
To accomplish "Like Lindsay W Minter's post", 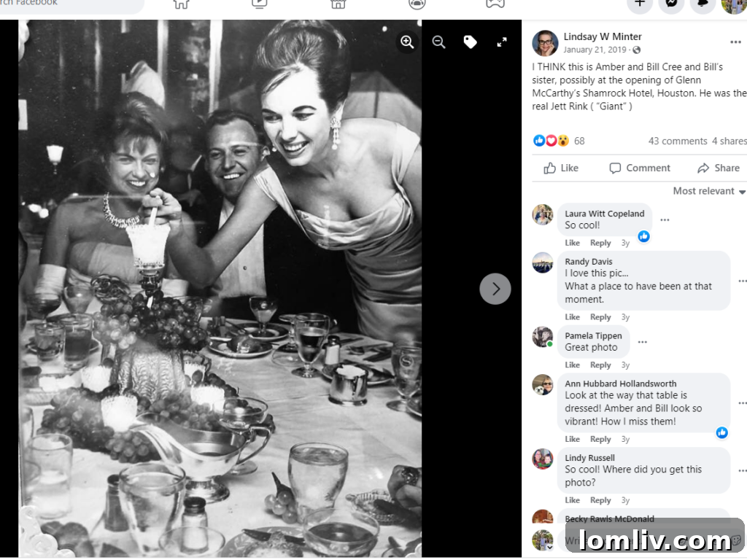I will click(561, 168).
